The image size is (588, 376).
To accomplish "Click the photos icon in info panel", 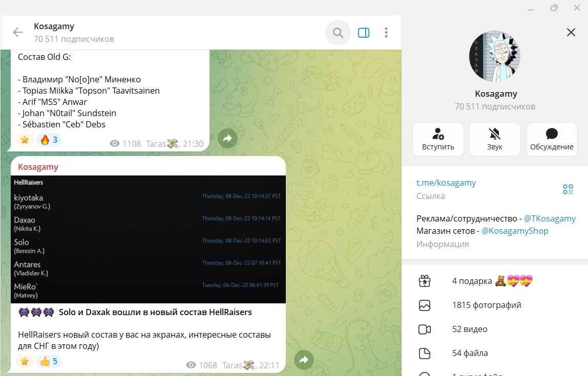I will point(425,305).
